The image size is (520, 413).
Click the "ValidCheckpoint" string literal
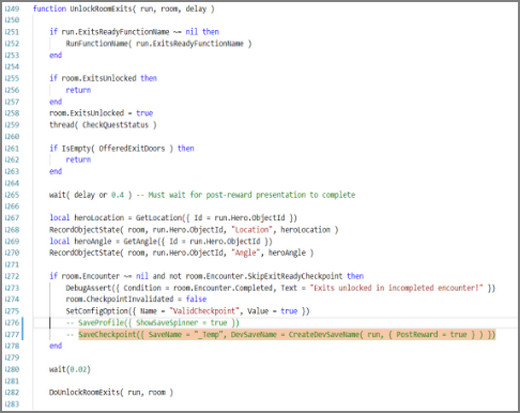click(204, 311)
